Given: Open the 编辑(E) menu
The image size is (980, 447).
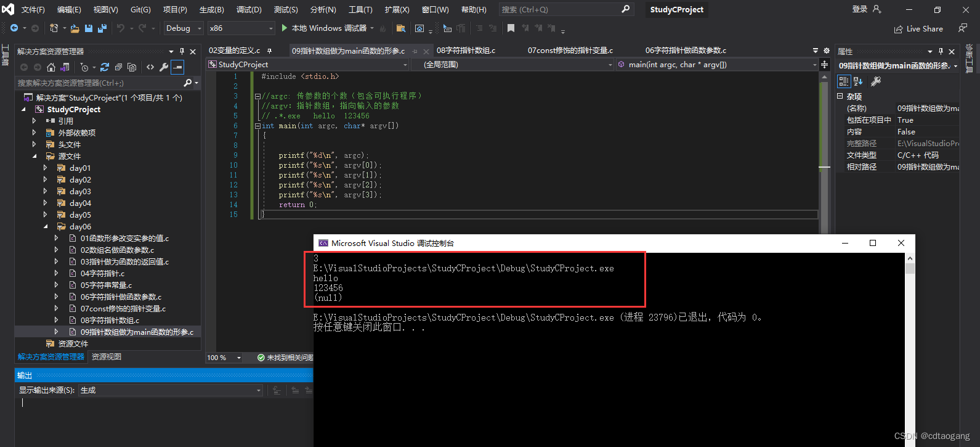Looking at the screenshot, I should coord(69,9).
